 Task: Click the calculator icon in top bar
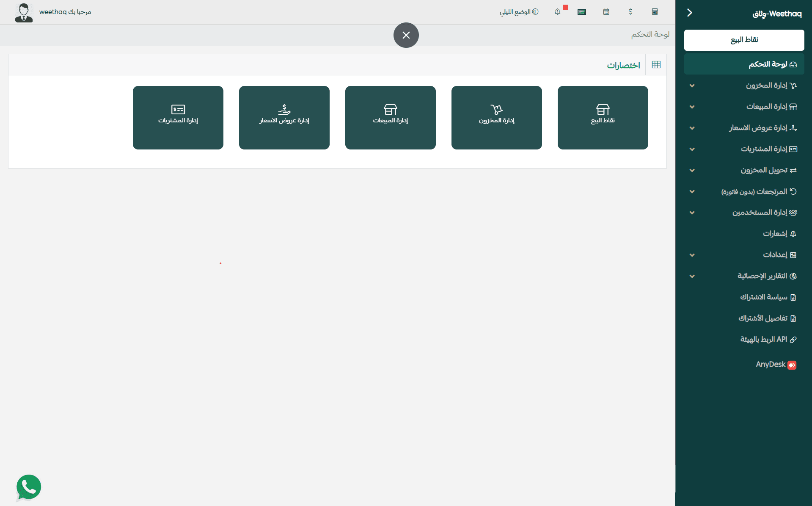pyautogui.click(x=655, y=12)
